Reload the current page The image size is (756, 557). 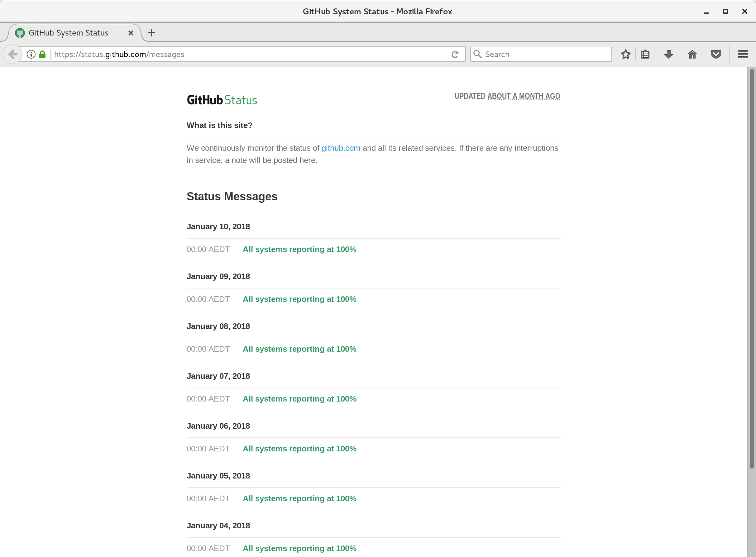pyautogui.click(x=455, y=54)
